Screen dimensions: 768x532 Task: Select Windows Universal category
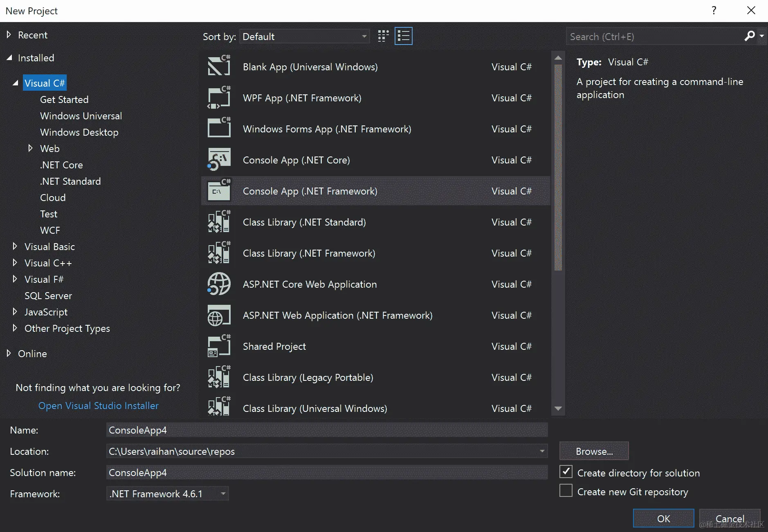coord(81,116)
